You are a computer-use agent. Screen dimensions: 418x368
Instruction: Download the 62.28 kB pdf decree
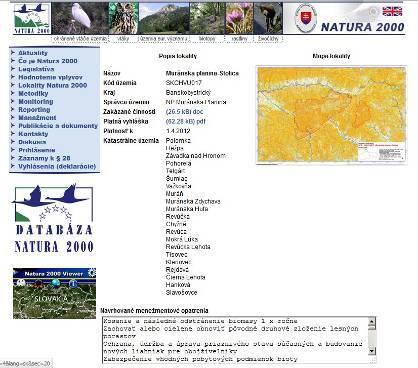point(185,121)
